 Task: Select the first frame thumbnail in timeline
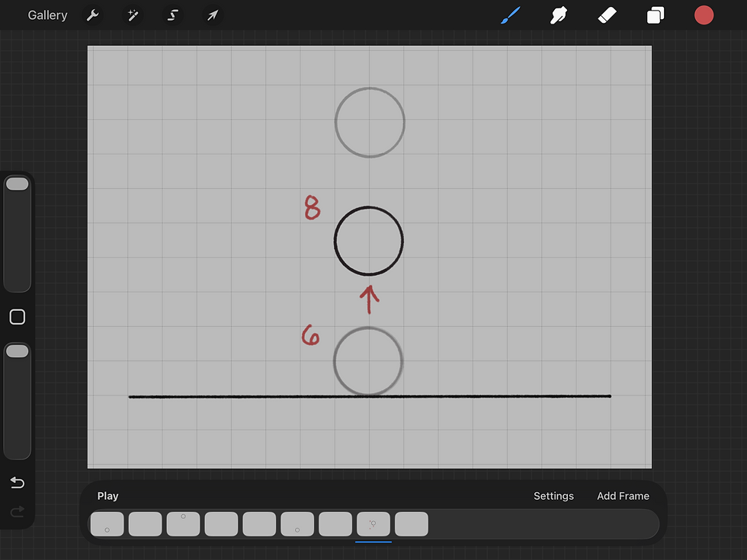pyautogui.click(x=107, y=524)
